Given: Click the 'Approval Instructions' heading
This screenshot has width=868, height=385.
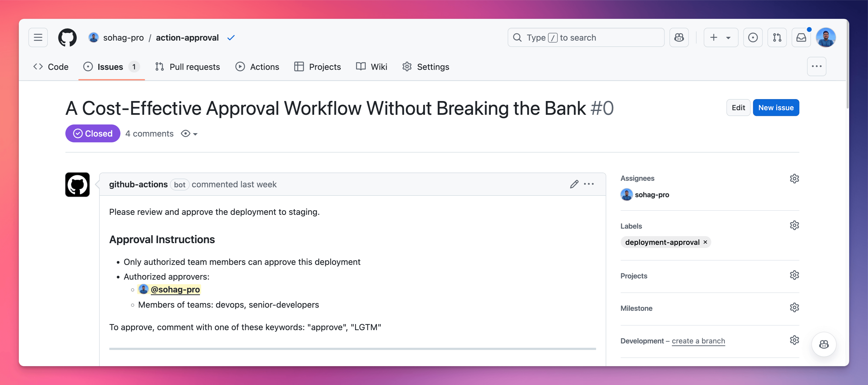Looking at the screenshot, I should click(x=162, y=240).
